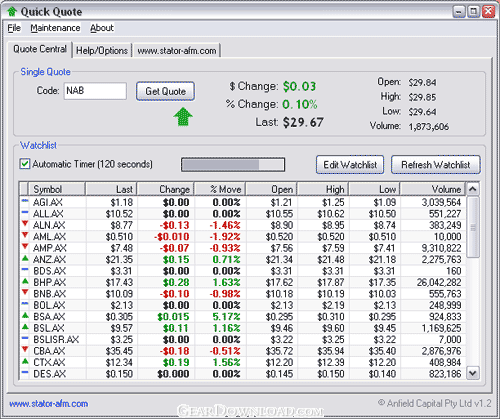The width and height of the screenshot is (500, 419).
Task: Click the Get Quote button
Action: pyautogui.click(x=165, y=91)
